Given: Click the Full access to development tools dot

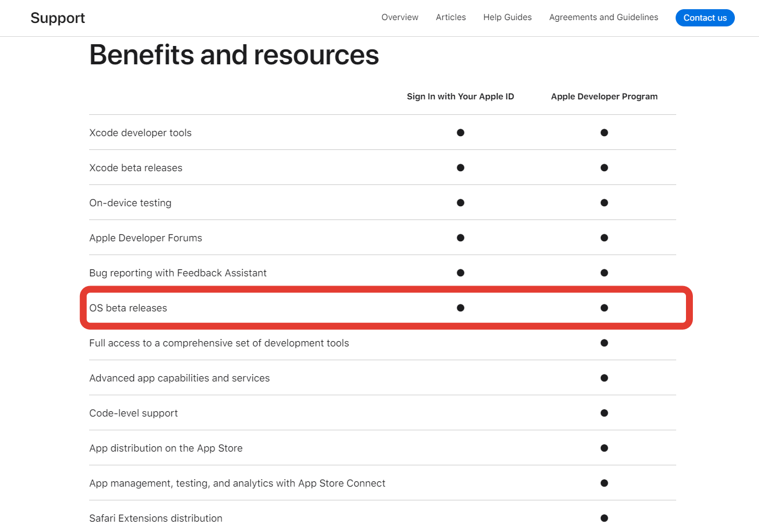Looking at the screenshot, I should coord(604,343).
